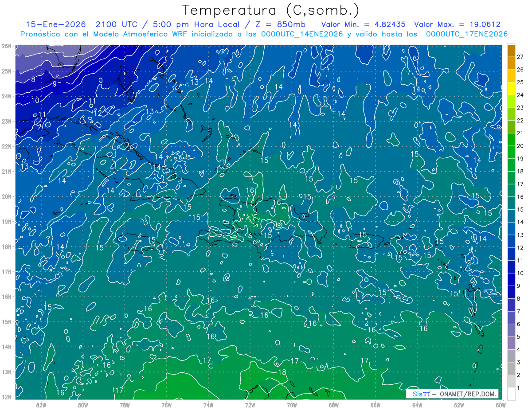Image resolution: width=532 pixels, height=411 pixels.
Task: Click the "13N" latitude axis label
Action: [7, 372]
